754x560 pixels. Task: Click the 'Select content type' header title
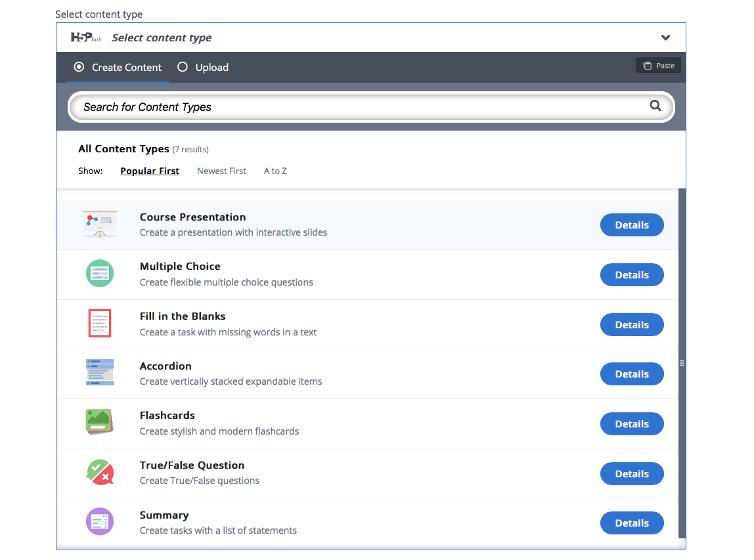point(162,38)
